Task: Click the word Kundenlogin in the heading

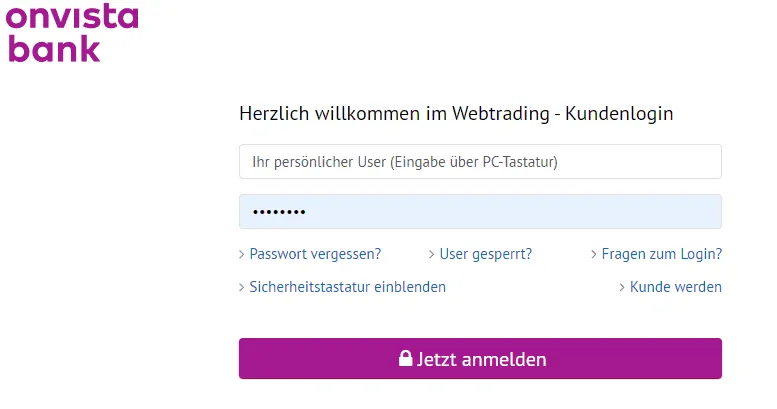Action: [x=619, y=114]
